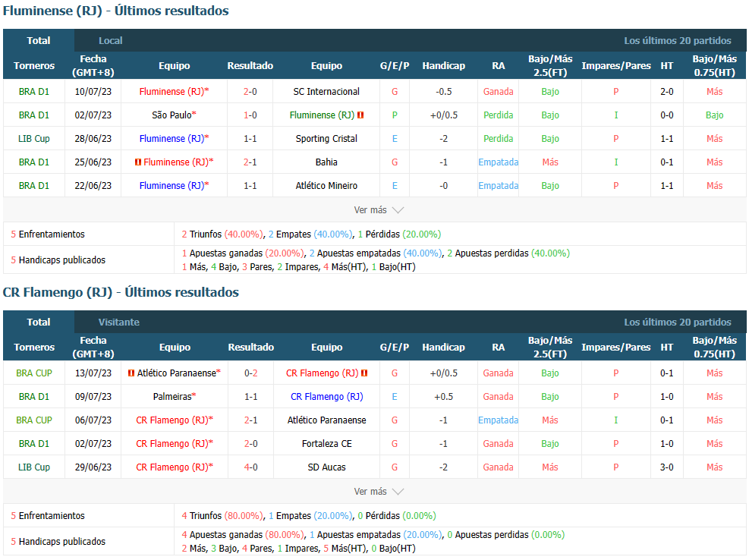Open Fortaleza CE team link
749x560 pixels.
(327, 443)
